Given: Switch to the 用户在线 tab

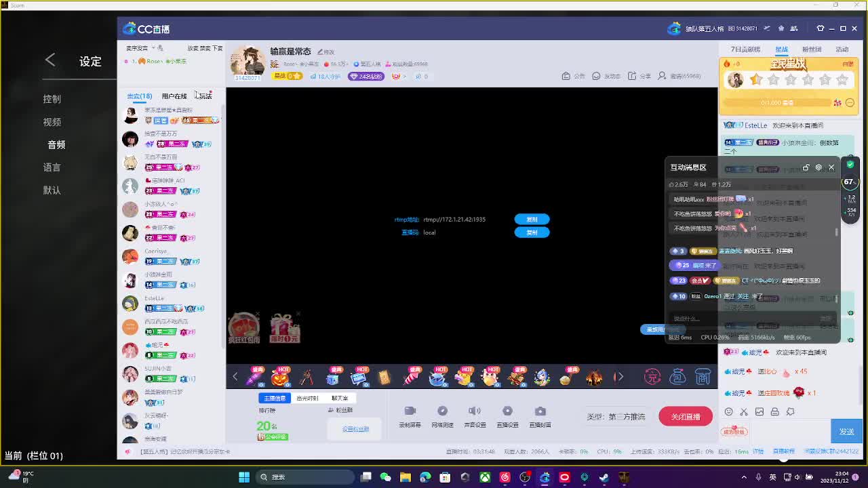Looking at the screenshot, I should [x=174, y=96].
